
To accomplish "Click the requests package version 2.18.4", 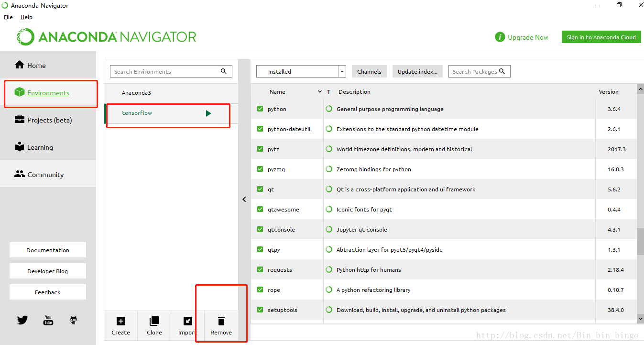I will [x=616, y=270].
